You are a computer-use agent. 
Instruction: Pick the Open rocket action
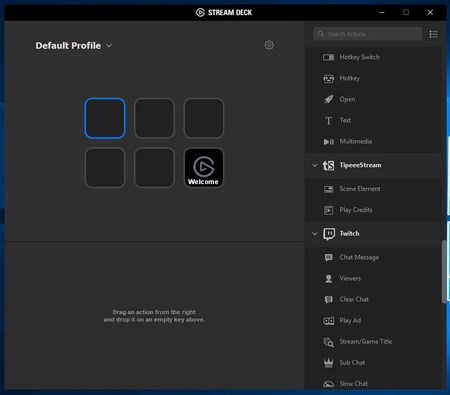coord(372,99)
